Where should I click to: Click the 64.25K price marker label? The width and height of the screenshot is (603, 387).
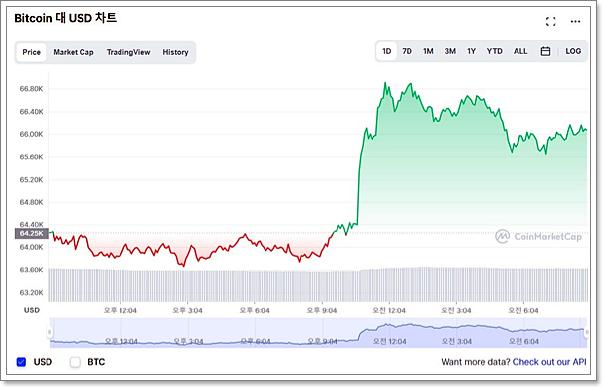32,234
